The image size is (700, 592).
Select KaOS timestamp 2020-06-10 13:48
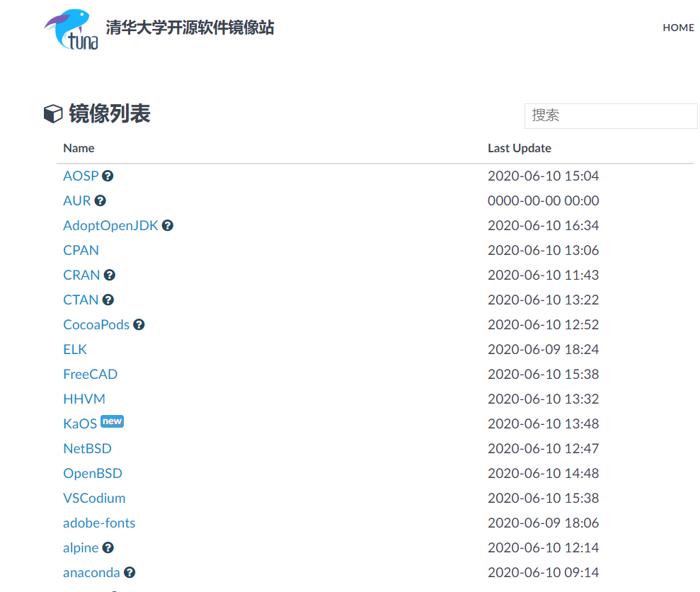pos(544,424)
